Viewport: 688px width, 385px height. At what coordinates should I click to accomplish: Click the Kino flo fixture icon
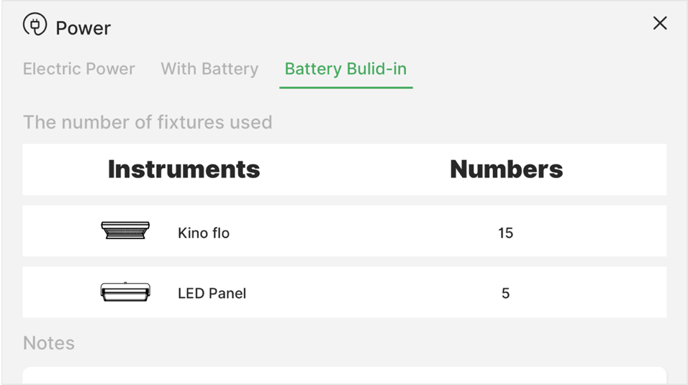(x=125, y=230)
